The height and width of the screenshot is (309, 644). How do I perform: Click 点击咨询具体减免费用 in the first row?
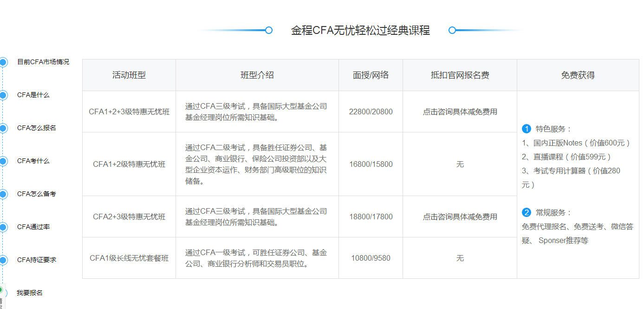coord(460,112)
